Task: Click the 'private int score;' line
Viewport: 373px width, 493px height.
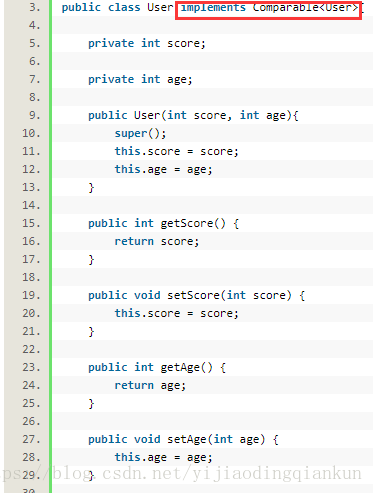Action: [x=147, y=43]
